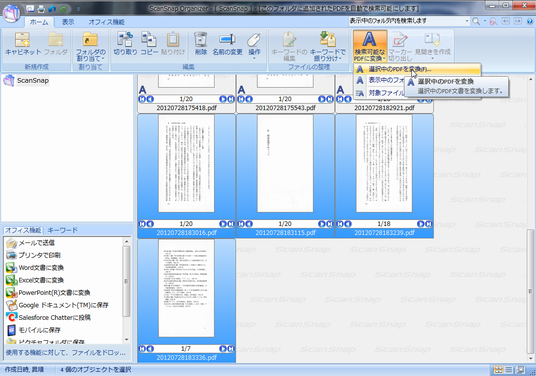The height and width of the screenshot is (376, 536).
Task: Go to next page of 20120728175418.pdf
Action: 223,99
